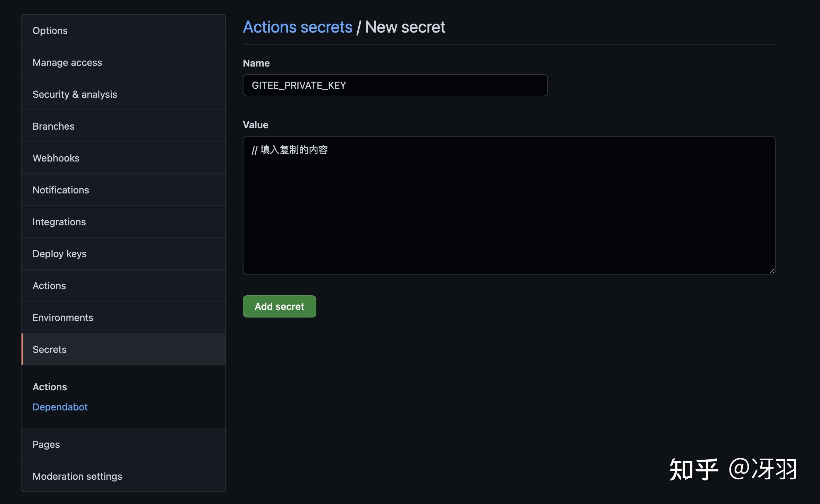View the Integrations settings

pyautogui.click(x=59, y=222)
